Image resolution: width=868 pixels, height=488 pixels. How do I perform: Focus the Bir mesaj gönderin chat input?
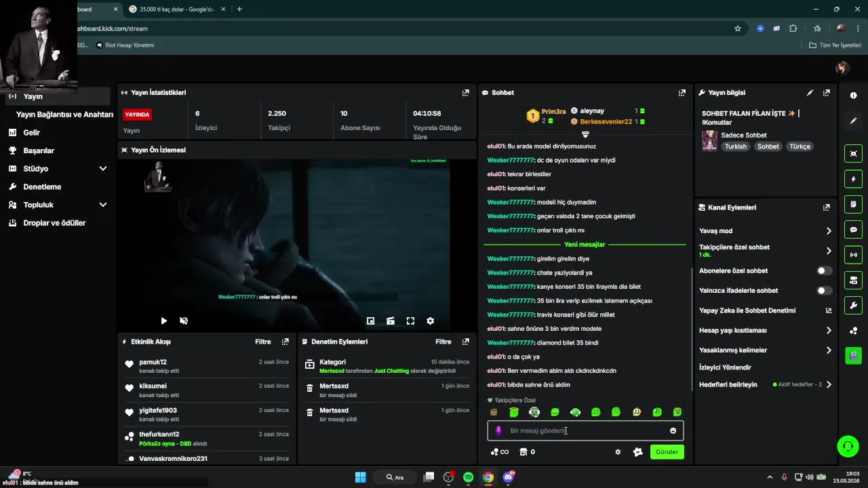point(585,430)
